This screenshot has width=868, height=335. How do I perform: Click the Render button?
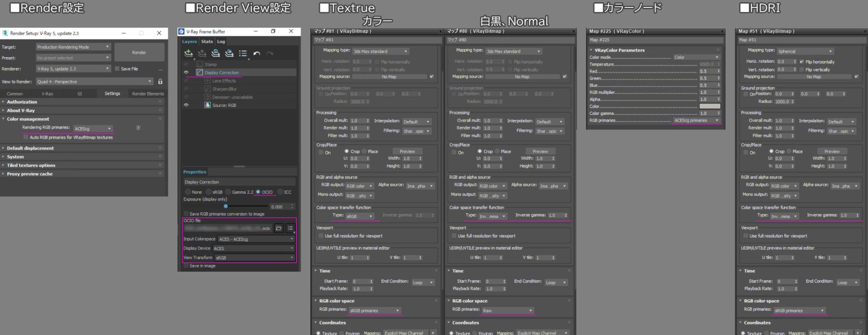coord(139,53)
